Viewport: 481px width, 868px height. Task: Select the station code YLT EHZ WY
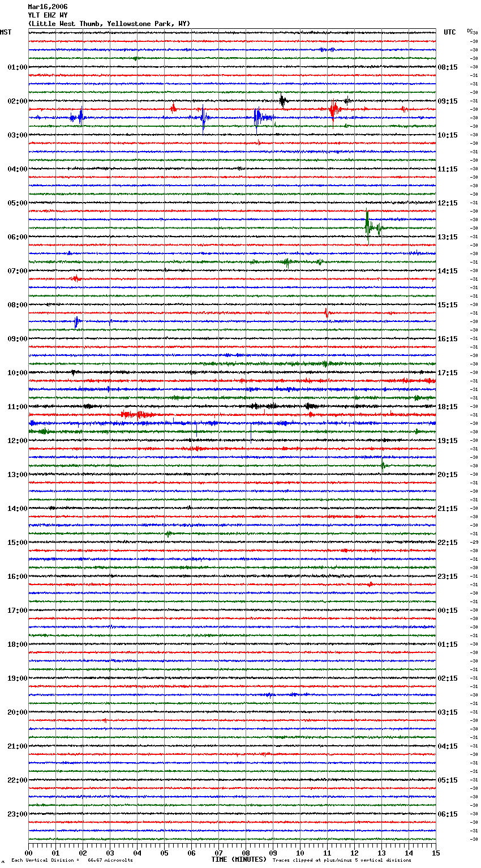48,15
